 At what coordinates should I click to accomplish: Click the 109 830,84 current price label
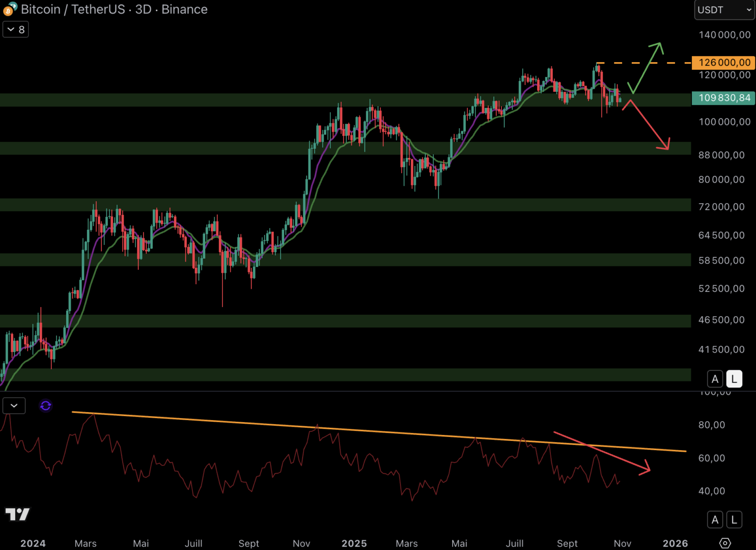tap(723, 98)
